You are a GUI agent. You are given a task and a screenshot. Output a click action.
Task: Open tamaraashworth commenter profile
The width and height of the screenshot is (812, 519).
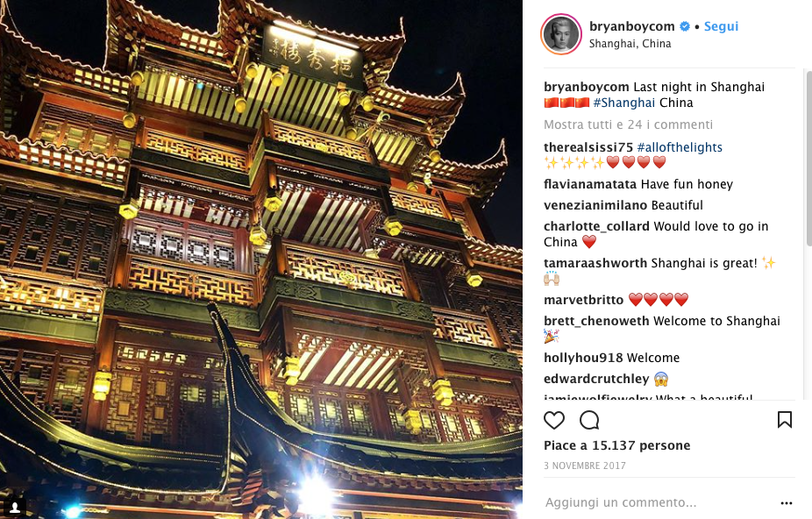click(595, 263)
